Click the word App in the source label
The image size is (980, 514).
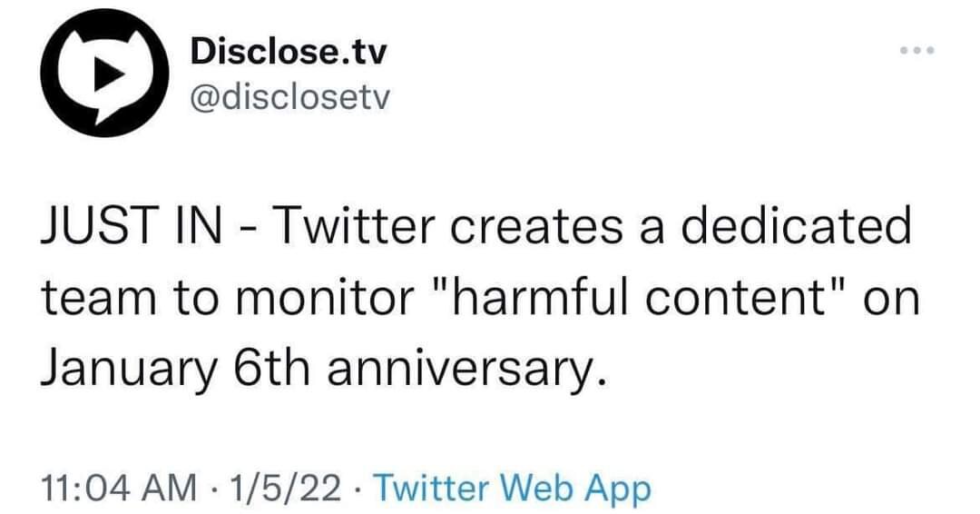tap(622, 489)
